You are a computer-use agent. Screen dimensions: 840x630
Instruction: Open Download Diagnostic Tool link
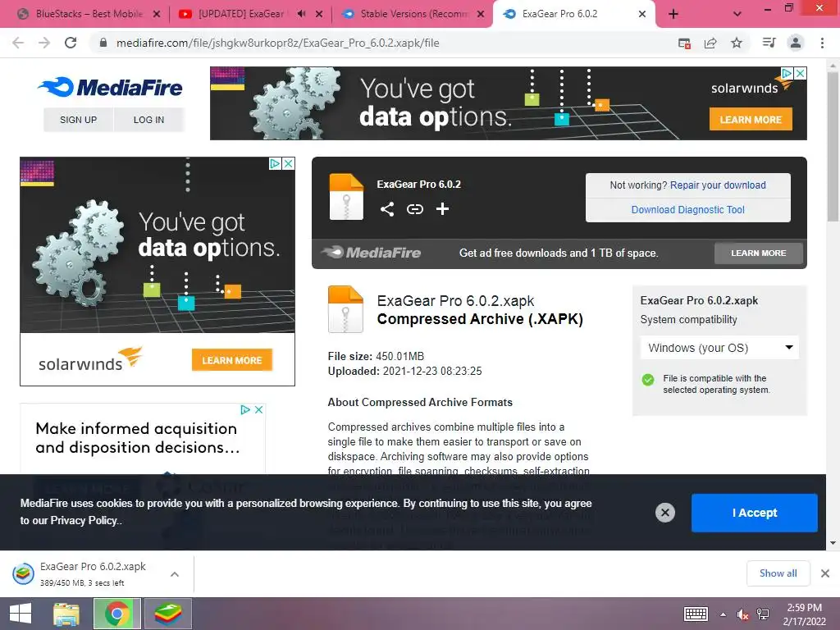[688, 209]
